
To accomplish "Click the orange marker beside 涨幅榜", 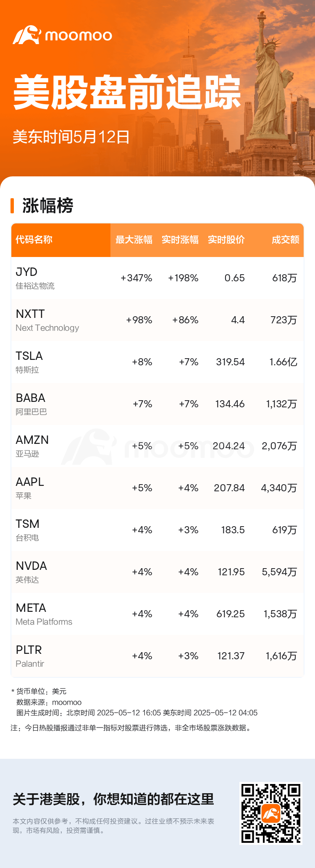I will tap(12, 206).
